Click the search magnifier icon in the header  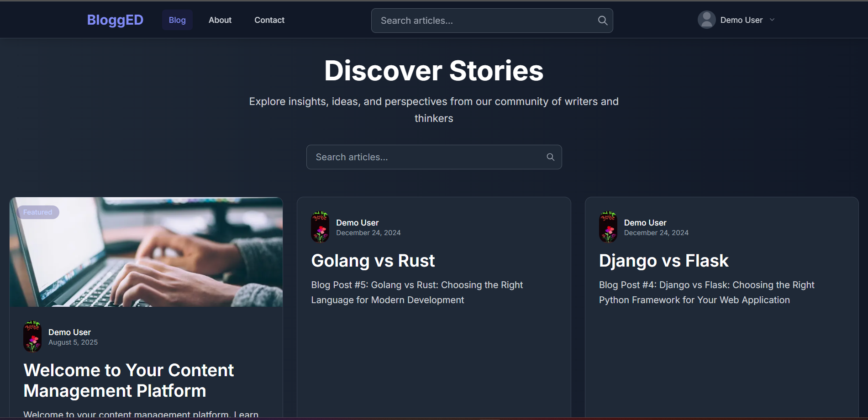pyautogui.click(x=602, y=20)
